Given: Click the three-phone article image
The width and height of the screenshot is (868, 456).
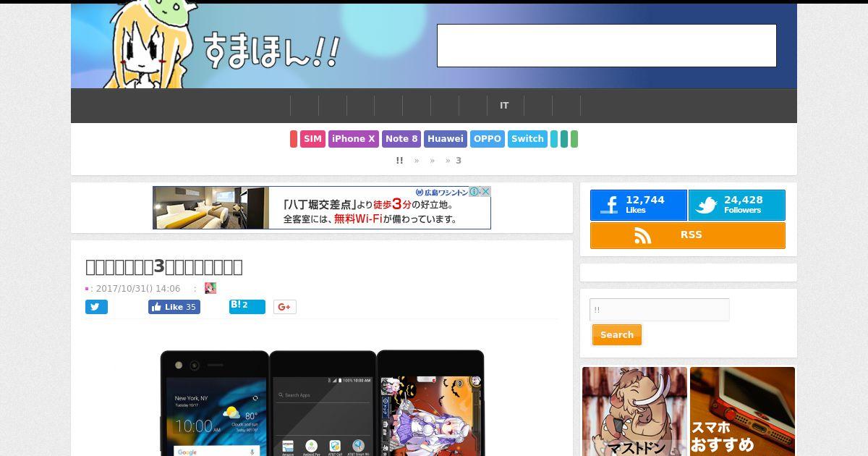Looking at the screenshot, I should click(x=322, y=402).
